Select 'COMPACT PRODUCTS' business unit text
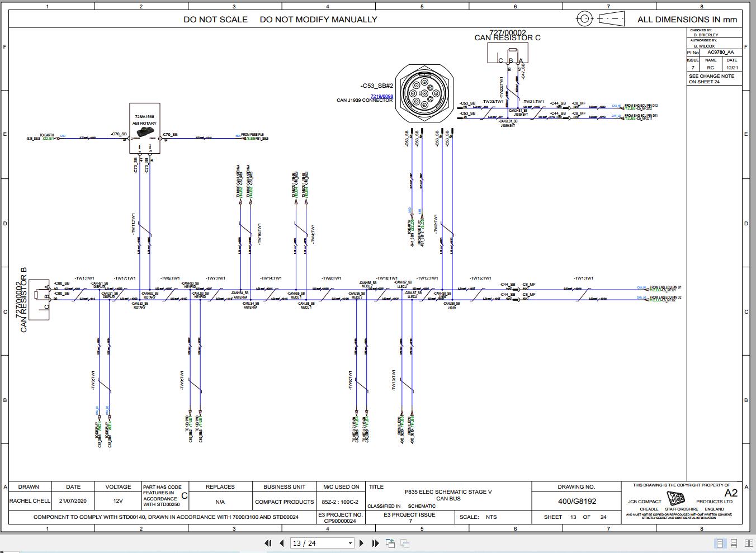The width and height of the screenshot is (756, 553). 285,502
